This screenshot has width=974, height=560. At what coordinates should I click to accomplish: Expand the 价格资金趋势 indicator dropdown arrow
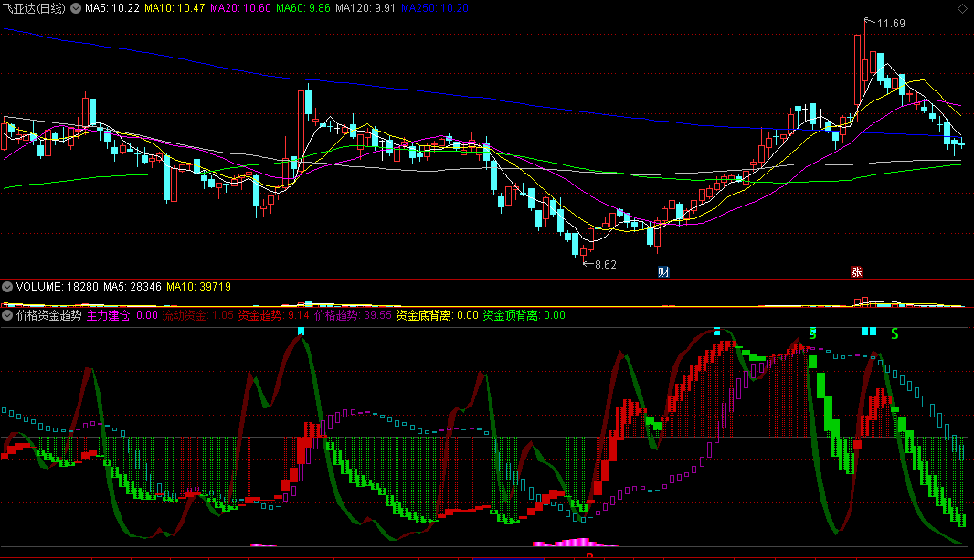(x=7, y=315)
